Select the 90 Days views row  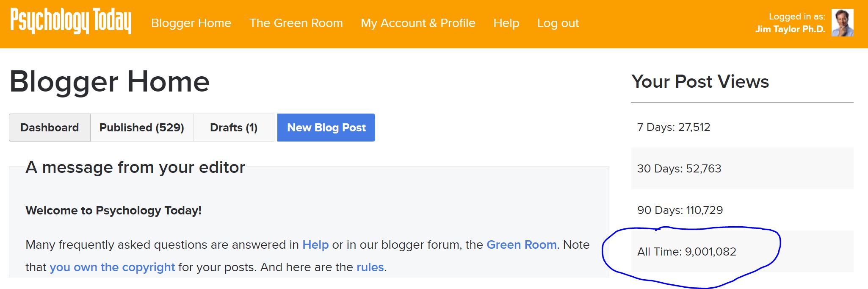742,210
